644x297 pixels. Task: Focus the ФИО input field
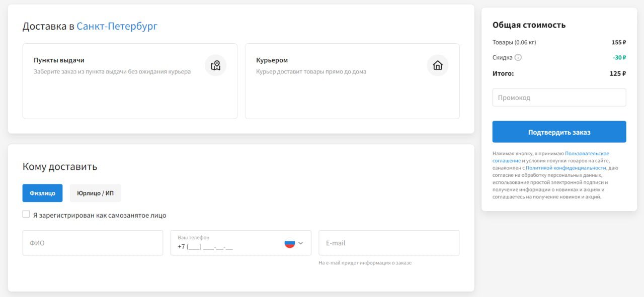pos(93,243)
